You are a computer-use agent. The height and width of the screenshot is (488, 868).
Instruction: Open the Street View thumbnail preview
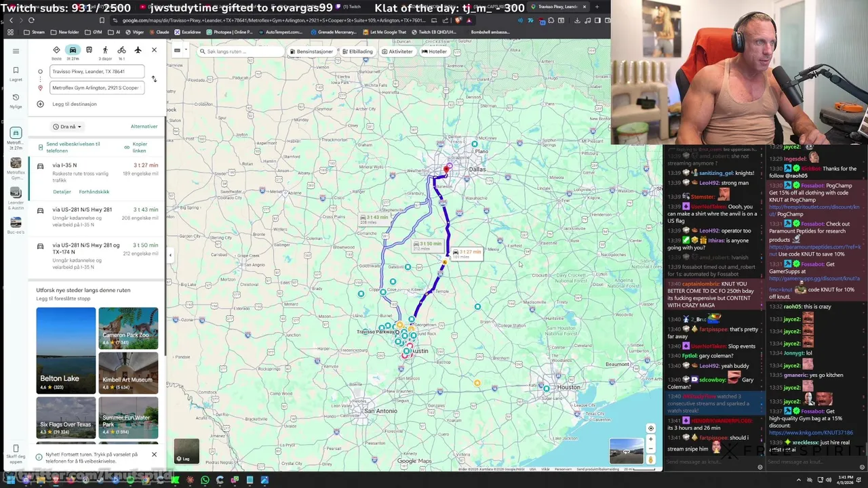coord(626,451)
